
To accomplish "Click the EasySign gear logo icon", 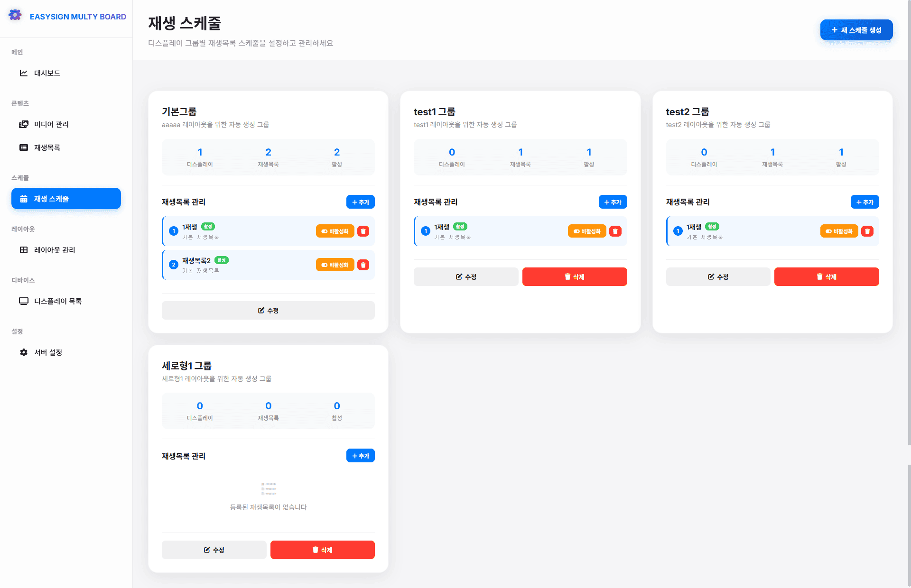I will 15,15.
